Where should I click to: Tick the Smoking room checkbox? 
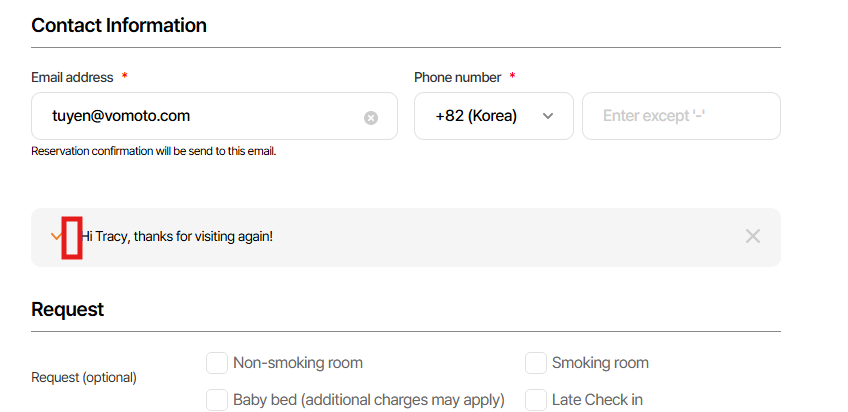click(x=536, y=363)
